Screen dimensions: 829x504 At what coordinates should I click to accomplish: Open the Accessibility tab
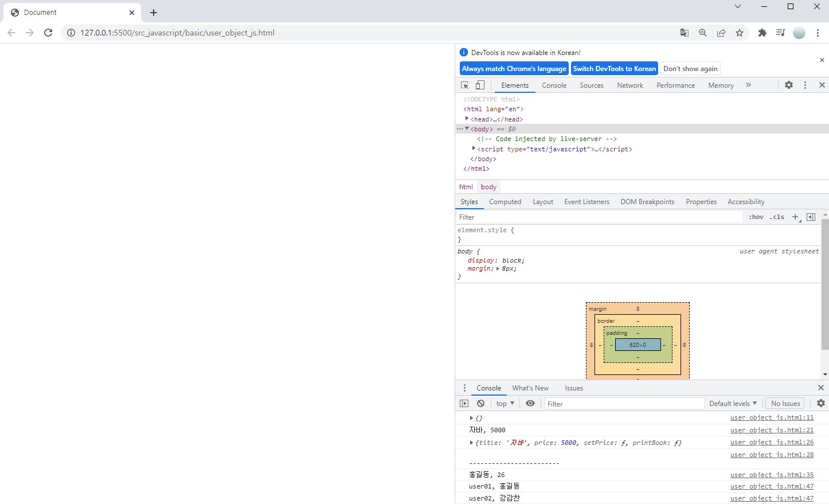pos(746,202)
